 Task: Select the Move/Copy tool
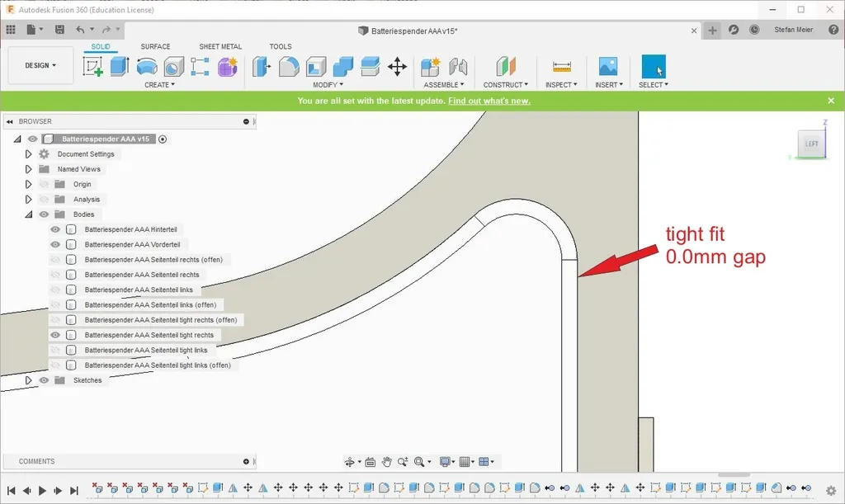397,67
